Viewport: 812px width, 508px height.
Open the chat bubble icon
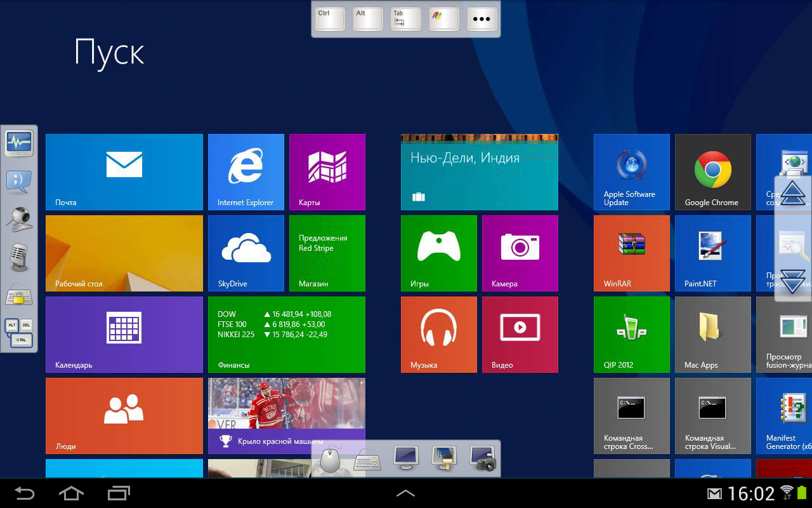click(x=19, y=181)
